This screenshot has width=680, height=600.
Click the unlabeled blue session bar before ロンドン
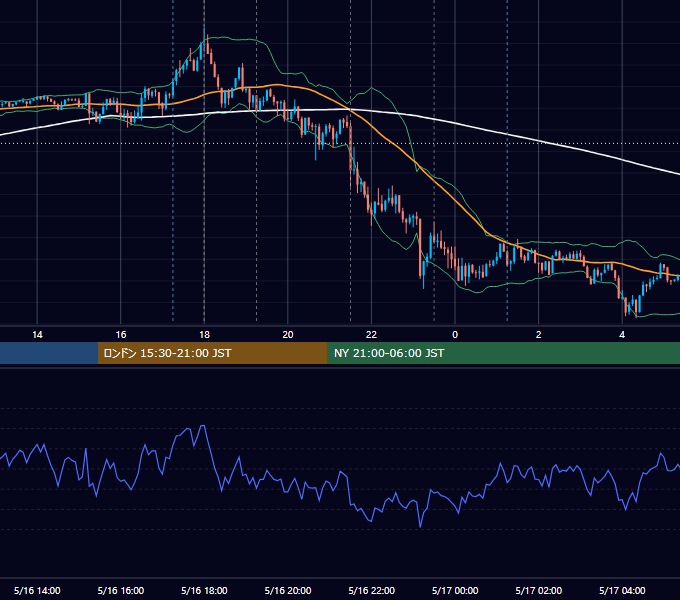click(x=49, y=353)
